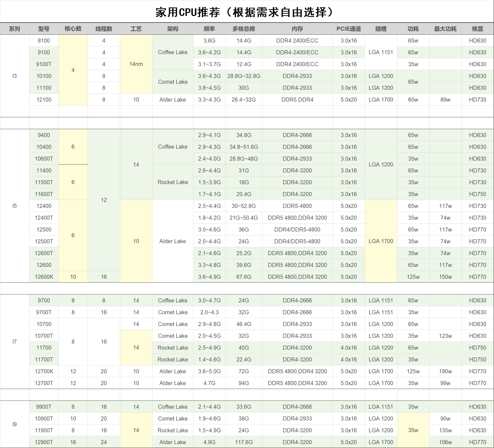Click the 架构 column header
The width and height of the screenshot is (494, 448).
coord(172,29)
